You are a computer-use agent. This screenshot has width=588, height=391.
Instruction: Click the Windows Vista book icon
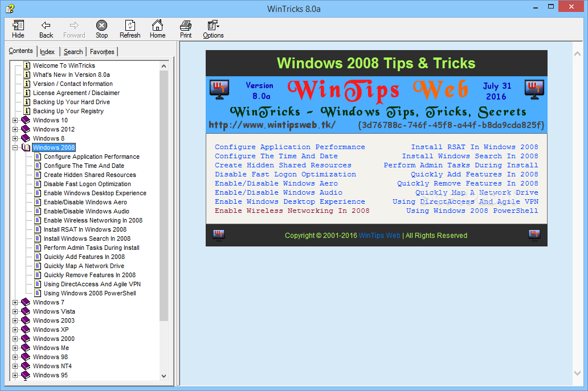click(x=26, y=311)
